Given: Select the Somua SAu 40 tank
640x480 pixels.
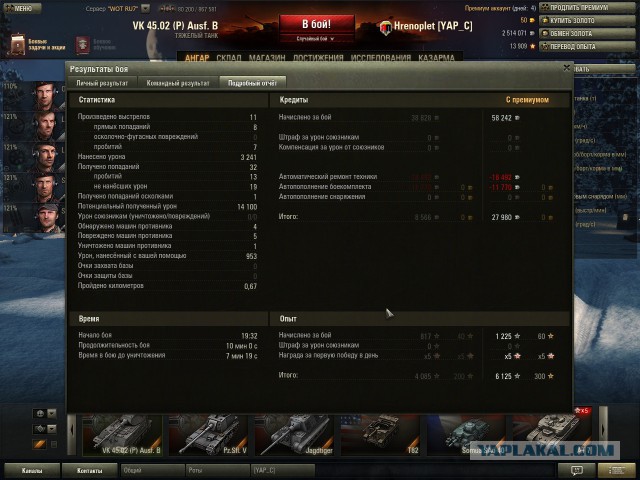Looking at the screenshot, I should tap(467, 435).
